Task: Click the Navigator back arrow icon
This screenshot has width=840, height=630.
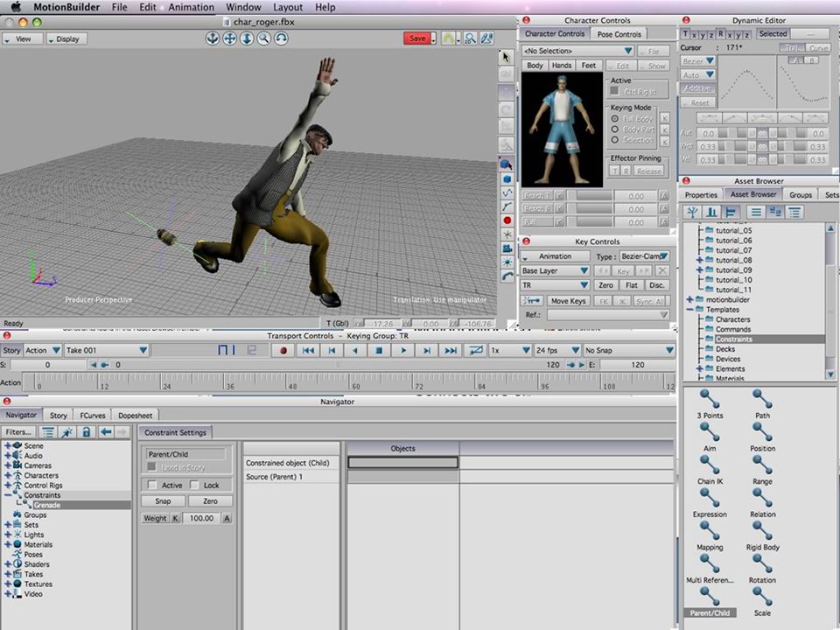Action: pyautogui.click(x=106, y=431)
